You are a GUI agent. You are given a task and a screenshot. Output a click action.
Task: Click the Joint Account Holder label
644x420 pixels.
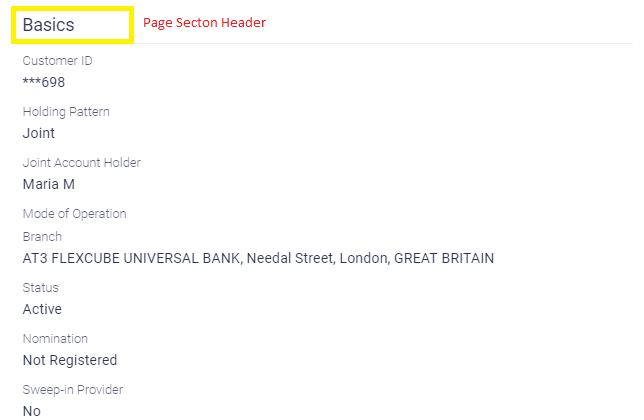(82, 163)
